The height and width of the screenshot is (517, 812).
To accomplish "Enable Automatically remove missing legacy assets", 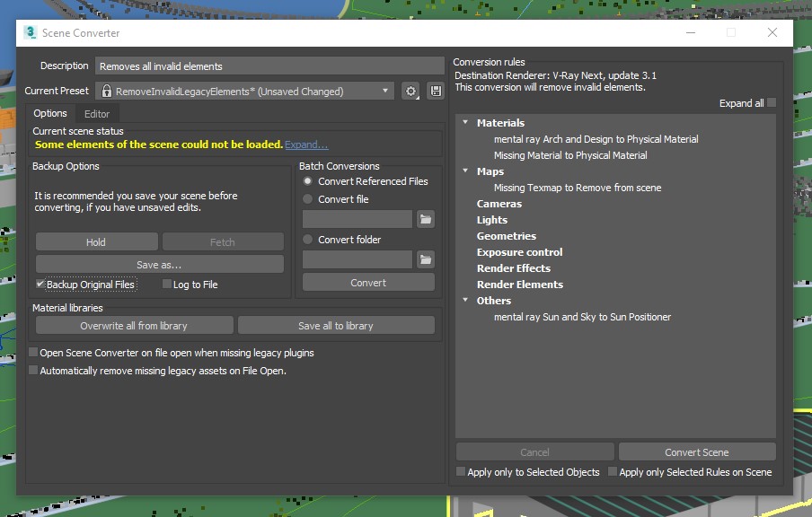I will pyautogui.click(x=33, y=370).
